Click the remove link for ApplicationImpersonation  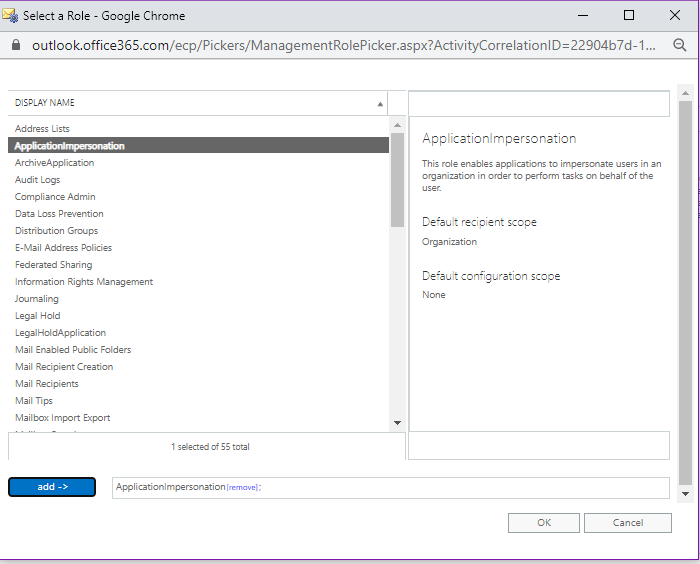pos(242,487)
